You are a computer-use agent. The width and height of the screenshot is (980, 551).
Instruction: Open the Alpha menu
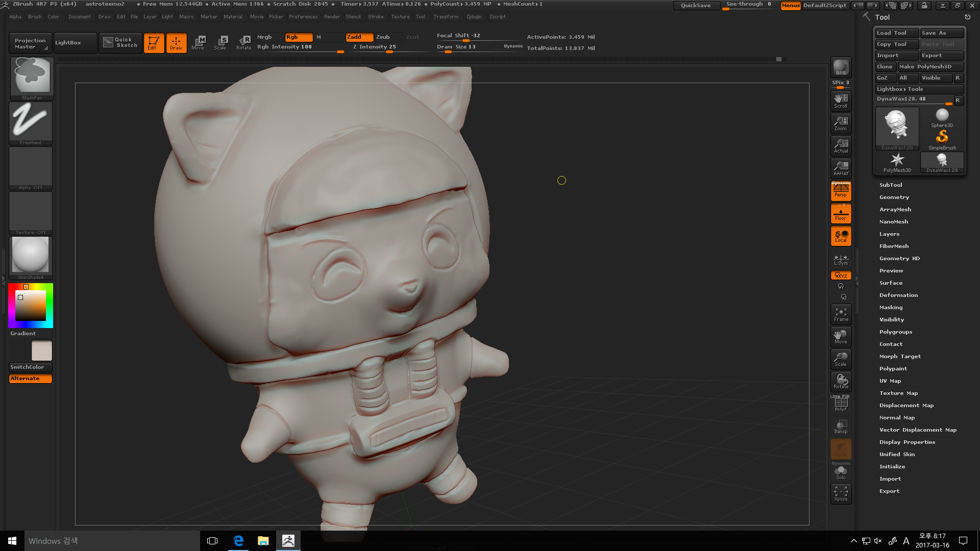[x=15, y=17]
